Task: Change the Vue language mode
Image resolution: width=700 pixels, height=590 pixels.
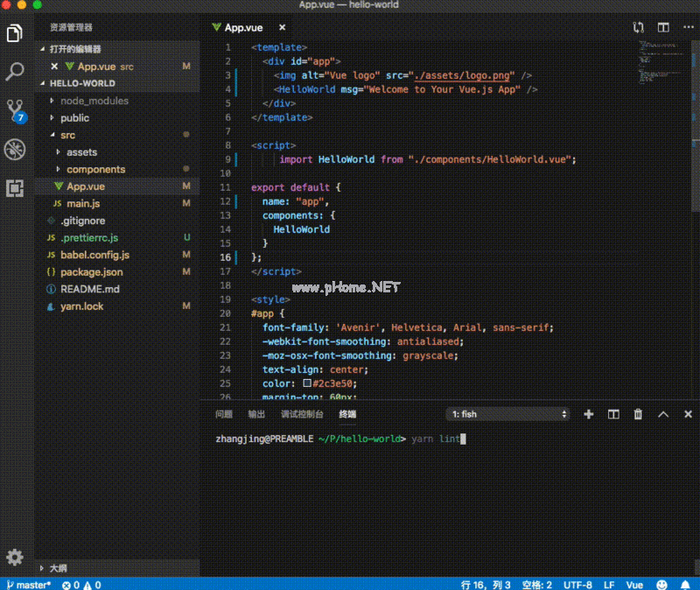Action: [x=634, y=585]
